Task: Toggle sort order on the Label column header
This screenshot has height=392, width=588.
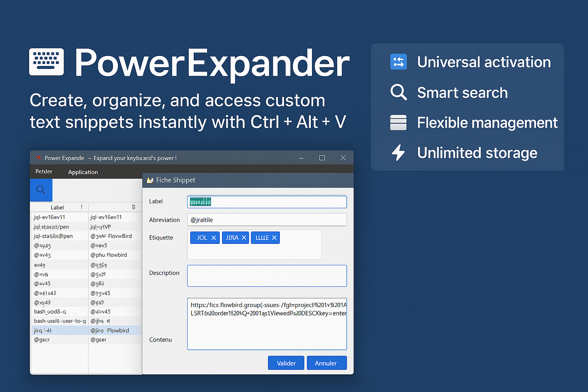Action: coord(57,207)
